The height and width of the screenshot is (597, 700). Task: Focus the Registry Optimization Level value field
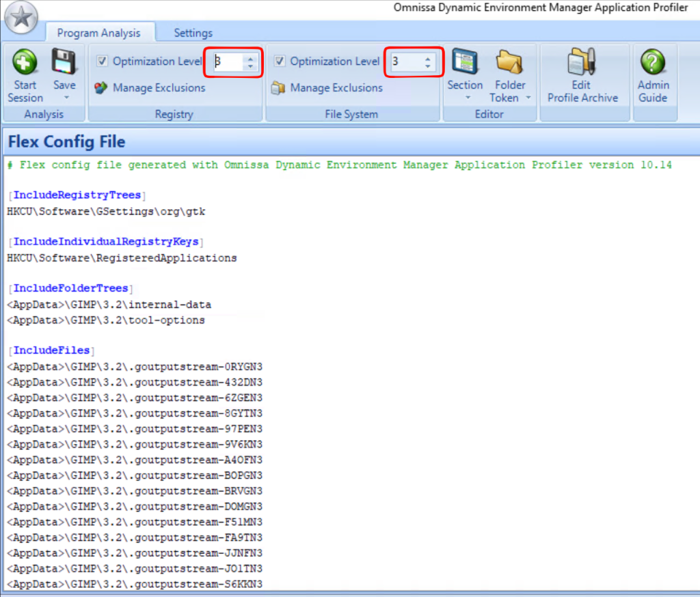[227, 61]
